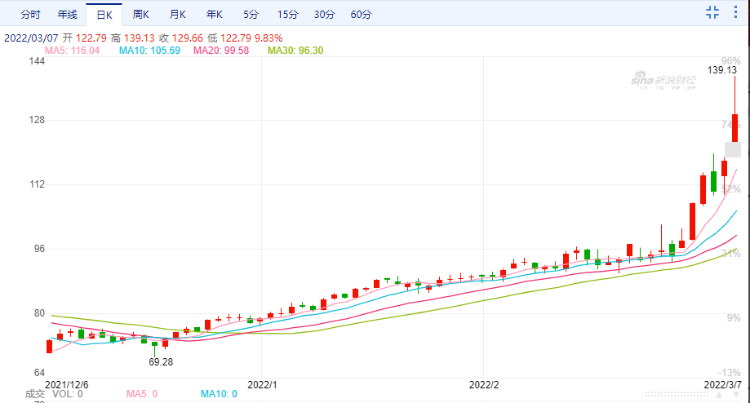Click the MA5: 116.04 legend label
The height and width of the screenshot is (403, 750).
tap(73, 50)
